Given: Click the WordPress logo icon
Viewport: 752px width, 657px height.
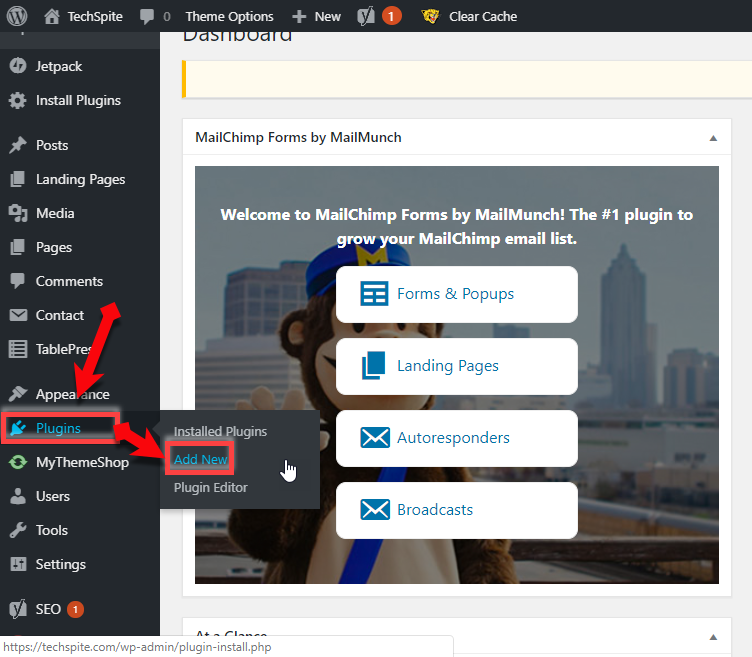Looking at the screenshot, I should (x=17, y=16).
